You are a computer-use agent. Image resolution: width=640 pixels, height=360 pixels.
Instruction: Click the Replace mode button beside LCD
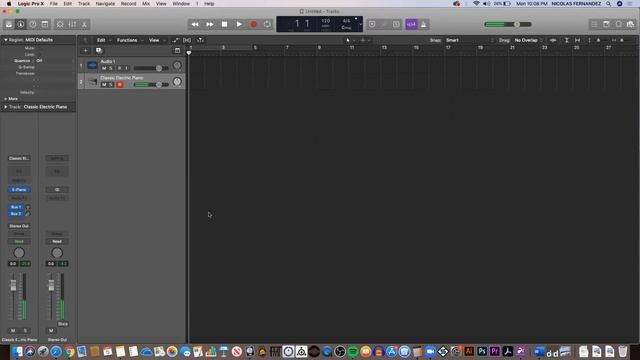(372, 24)
